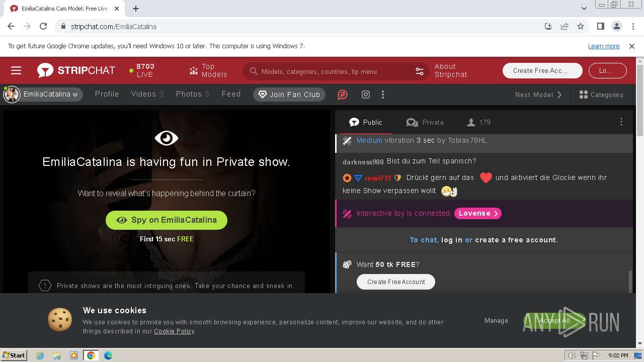The image size is (644, 362).
Task: Open File Explorer from taskbar
Action: pyautogui.click(x=57, y=355)
